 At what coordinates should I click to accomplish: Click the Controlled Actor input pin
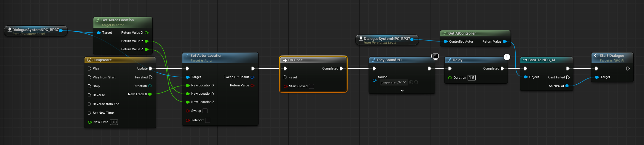[x=446, y=42]
